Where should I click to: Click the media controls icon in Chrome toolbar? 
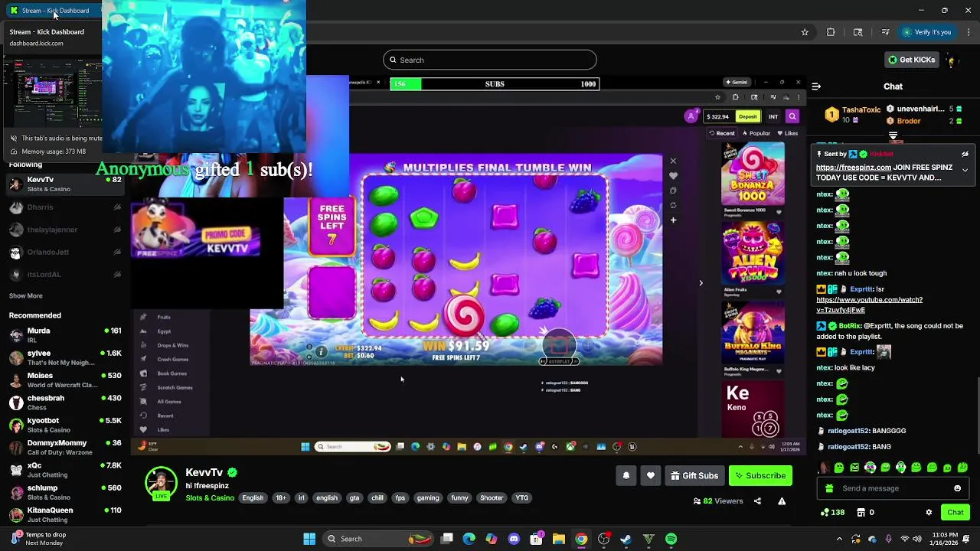click(886, 32)
